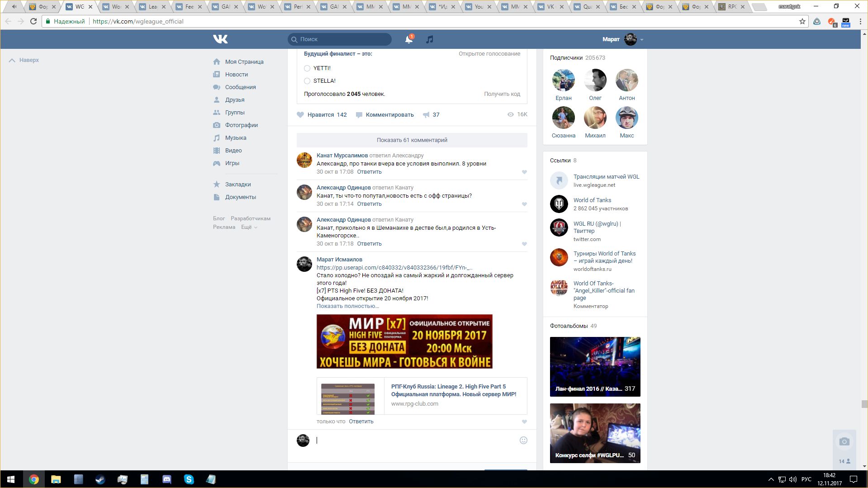
Task: Open the Марат profile dropdown menu
Action: [622, 39]
